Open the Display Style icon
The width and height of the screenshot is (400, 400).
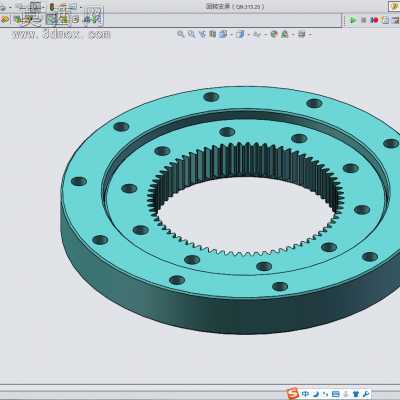[240, 34]
